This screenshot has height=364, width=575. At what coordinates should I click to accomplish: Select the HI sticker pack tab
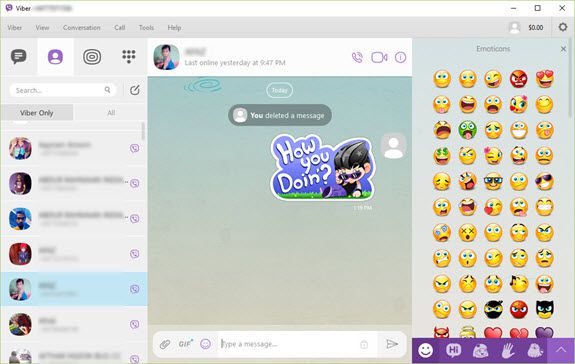tap(453, 350)
